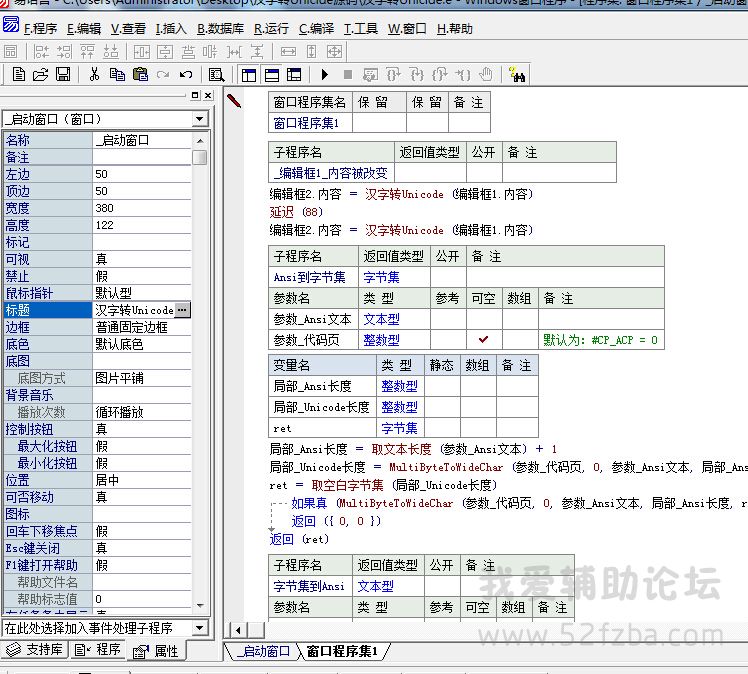This screenshot has height=674, width=748.
Task: Open event handler subroutine dropdown arrow
Action: pyautogui.click(x=200, y=628)
